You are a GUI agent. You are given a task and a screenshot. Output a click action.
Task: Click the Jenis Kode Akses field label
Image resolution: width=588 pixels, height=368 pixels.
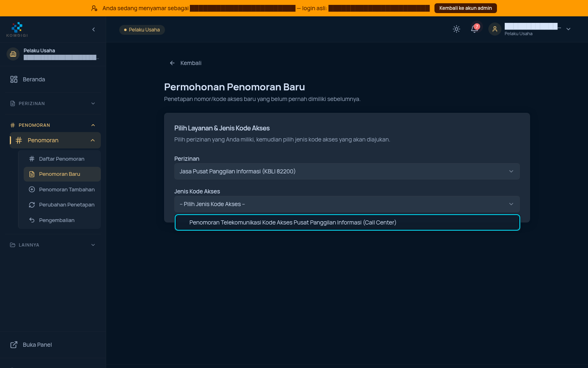tap(197, 191)
